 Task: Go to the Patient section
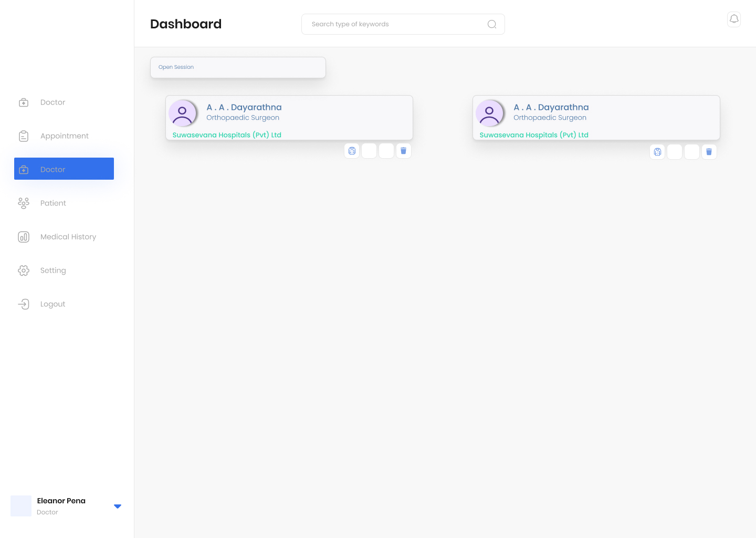(x=53, y=203)
